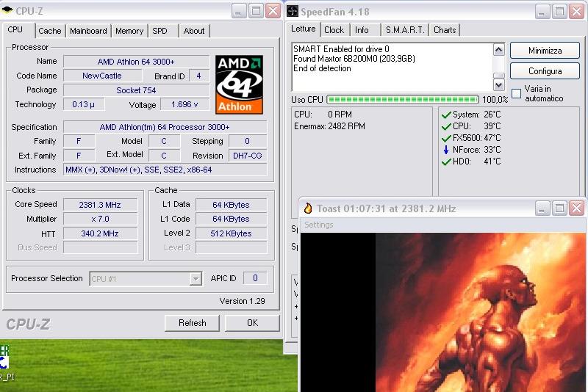Select the Letture tab in SpeedFan

304,29
